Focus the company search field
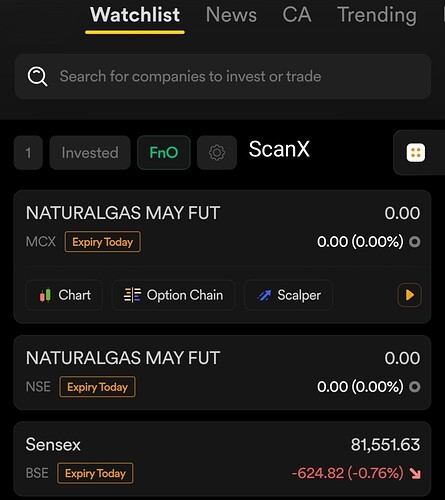 [223, 77]
